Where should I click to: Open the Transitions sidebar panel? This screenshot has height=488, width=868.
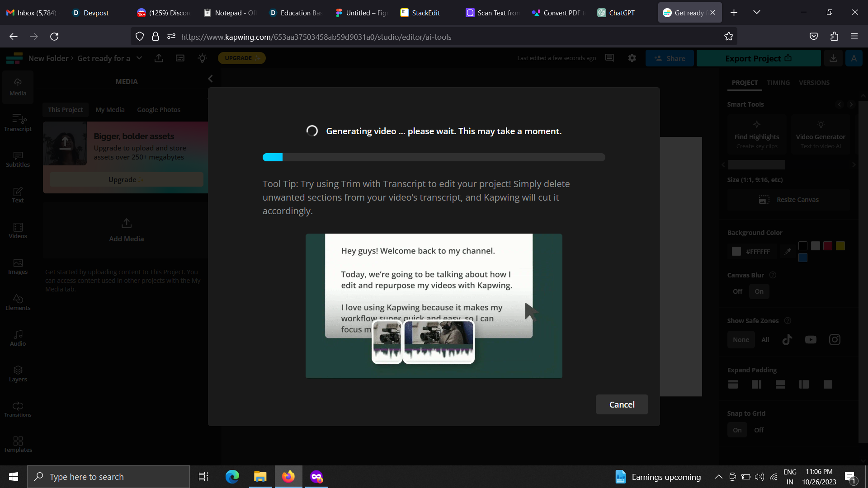coord(18,409)
